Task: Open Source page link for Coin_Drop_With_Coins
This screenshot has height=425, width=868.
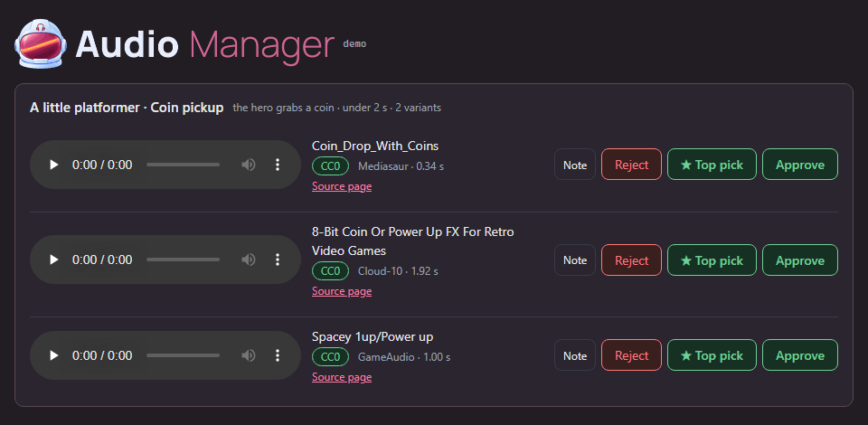Action: pyautogui.click(x=342, y=186)
